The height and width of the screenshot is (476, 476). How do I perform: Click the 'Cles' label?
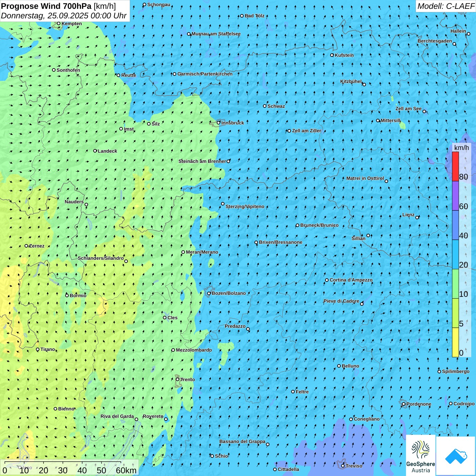[x=172, y=318]
